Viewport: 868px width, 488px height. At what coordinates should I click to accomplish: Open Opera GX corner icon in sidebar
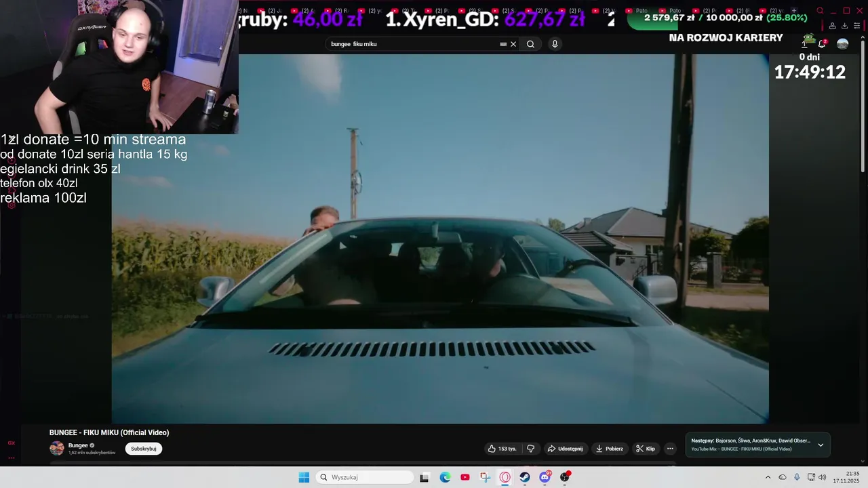pyautogui.click(x=11, y=443)
